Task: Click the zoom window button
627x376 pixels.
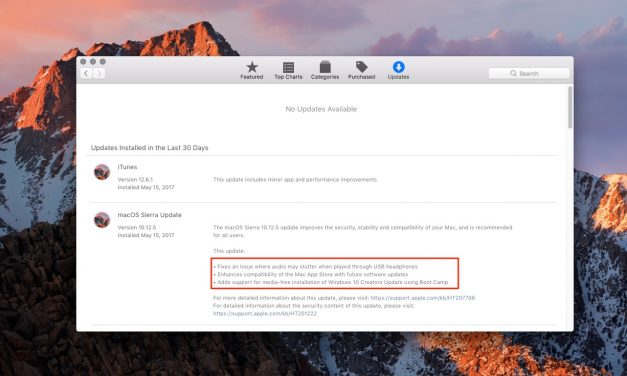Action: pyautogui.click(x=103, y=62)
